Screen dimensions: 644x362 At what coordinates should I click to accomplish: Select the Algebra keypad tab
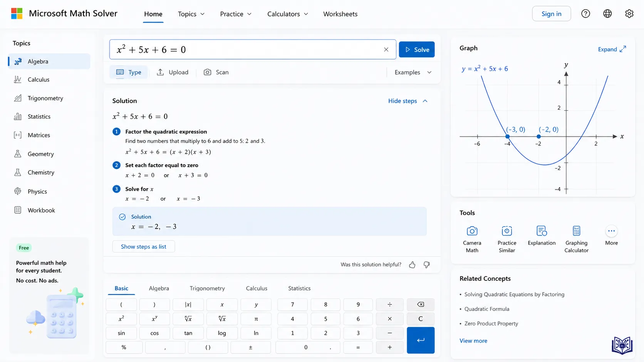(x=159, y=288)
